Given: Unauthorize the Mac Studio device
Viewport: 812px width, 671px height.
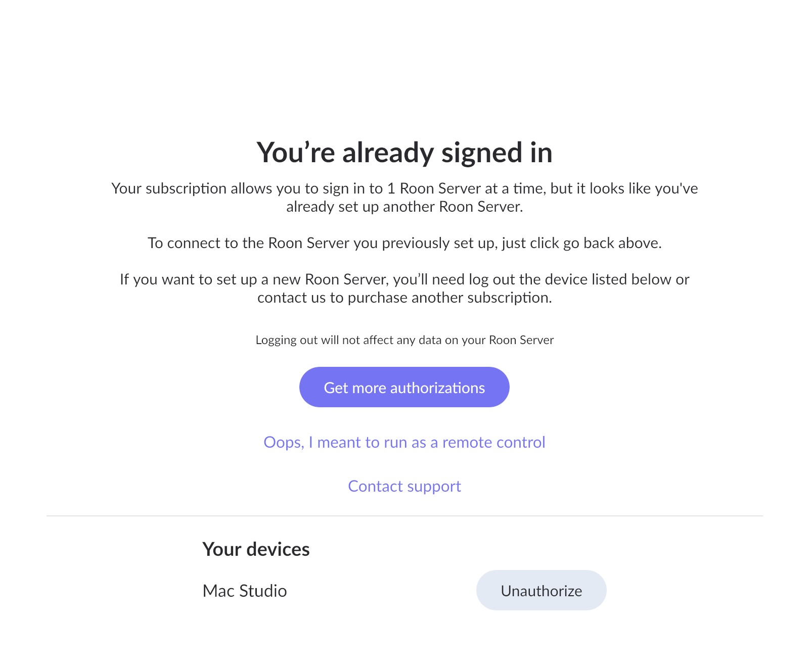Looking at the screenshot, I should (x=541, y=590).
